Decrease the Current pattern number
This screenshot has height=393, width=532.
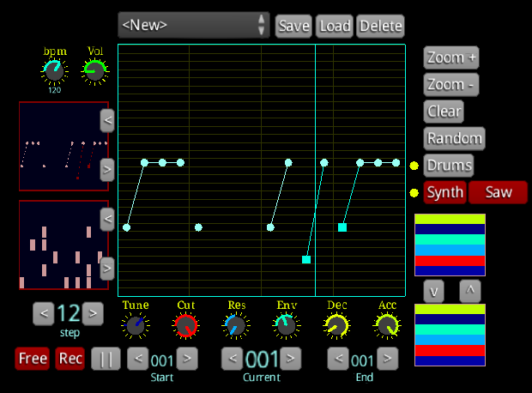coord(232,358)
